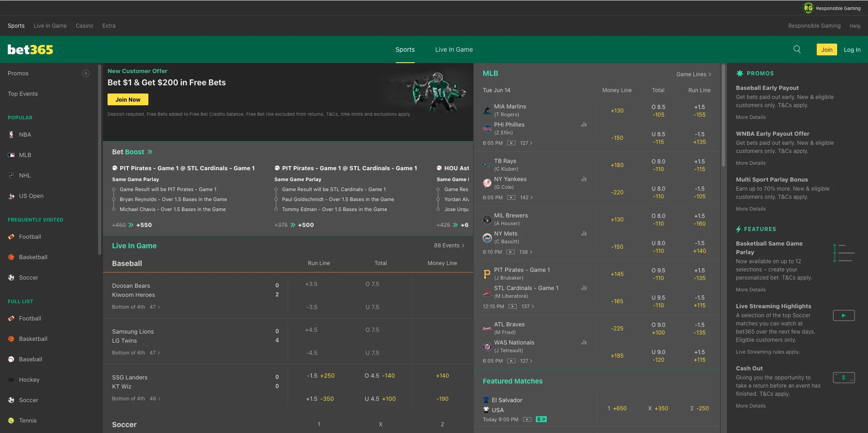The width and height of the screenshot is (868, 433).
Task: Expand 46 markets for SSG Landers game
Action: pyautogui.click(x=155, y=399)
